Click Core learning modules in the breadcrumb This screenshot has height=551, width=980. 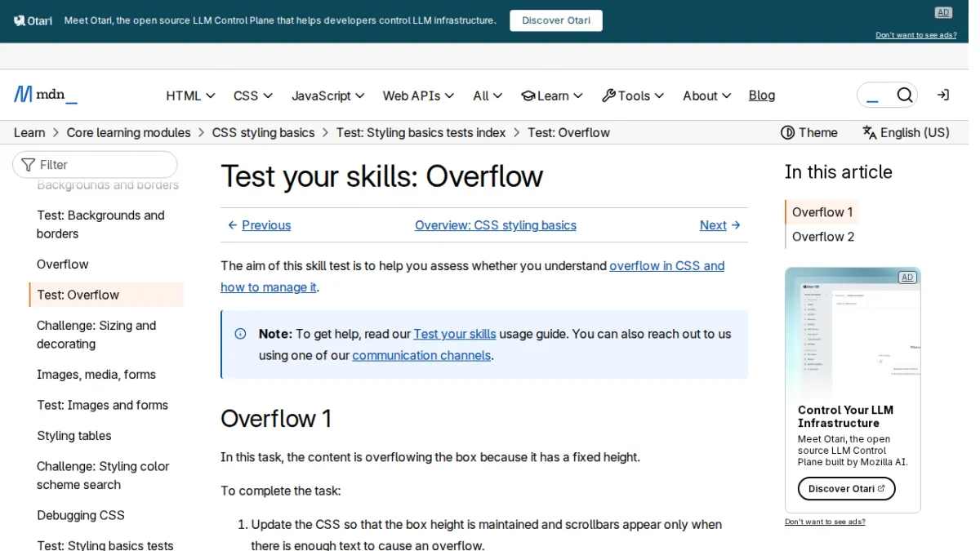129,132
